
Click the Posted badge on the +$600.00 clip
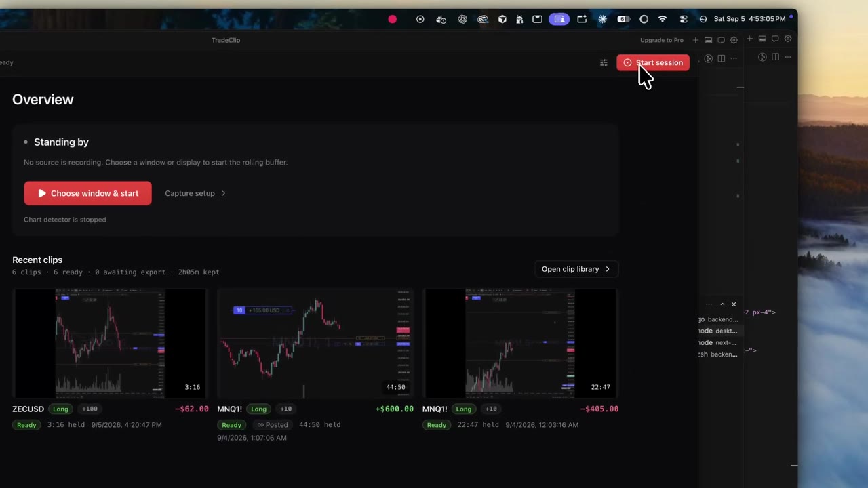click(x=273, y=425)
